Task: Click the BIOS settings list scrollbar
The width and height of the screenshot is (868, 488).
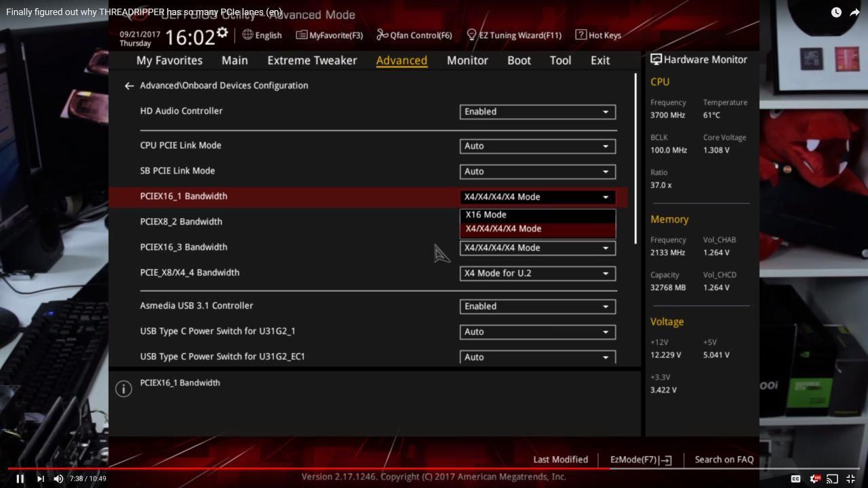Action: tap(635, 158)
